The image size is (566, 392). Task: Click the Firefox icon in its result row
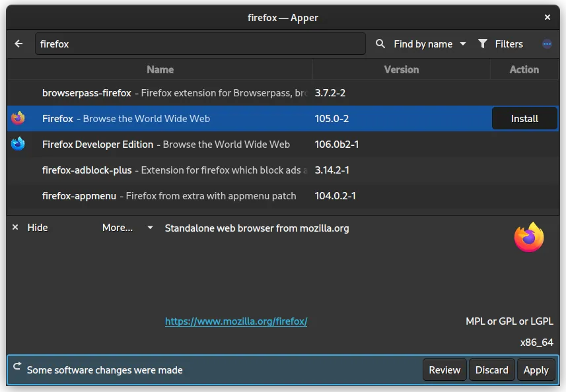point(17,119)
